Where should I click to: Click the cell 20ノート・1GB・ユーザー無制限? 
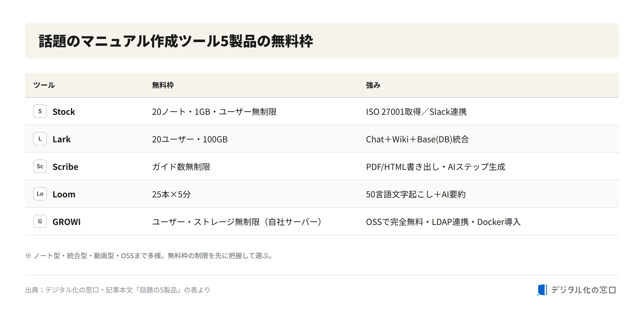pos(214,112)
